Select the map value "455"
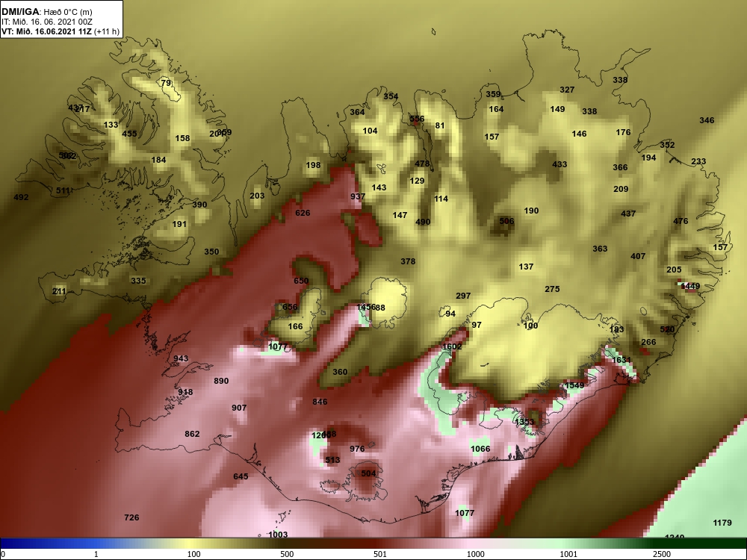This screenshot has height=560, width=747. 129,134
